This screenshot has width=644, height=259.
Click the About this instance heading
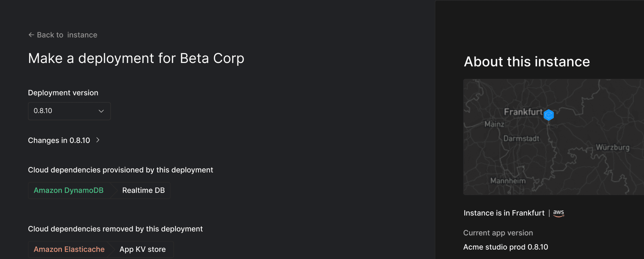pos(527,62)
